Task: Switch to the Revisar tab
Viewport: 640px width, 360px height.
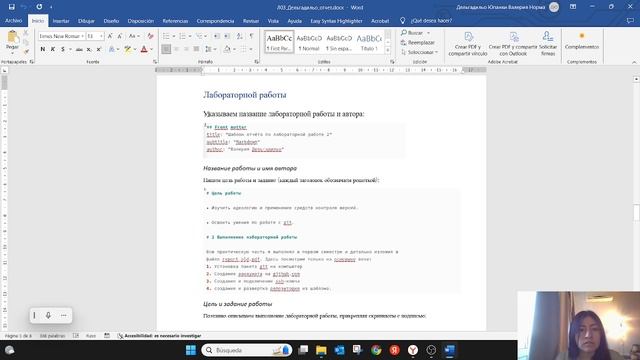Action: pos(251,21)
